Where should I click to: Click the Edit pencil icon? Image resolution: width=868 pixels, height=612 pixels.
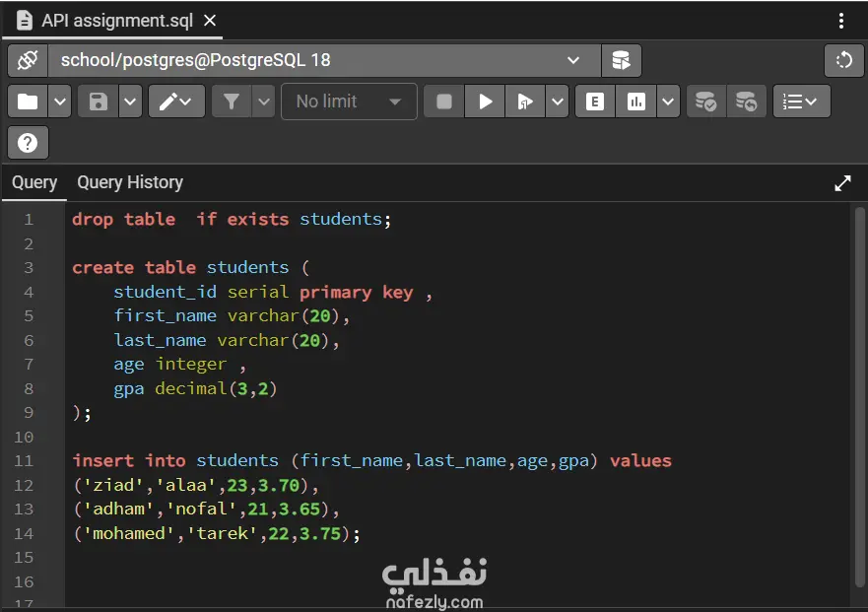click(176, 102)
